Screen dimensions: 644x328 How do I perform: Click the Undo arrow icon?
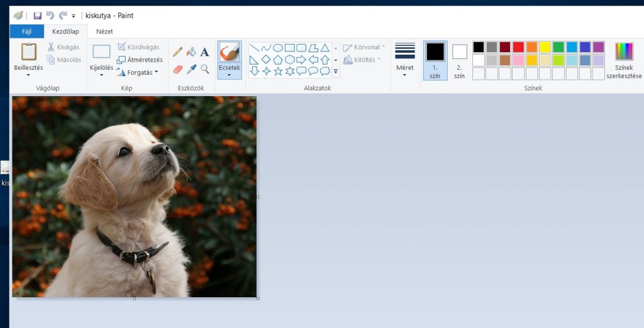(50, 15)
